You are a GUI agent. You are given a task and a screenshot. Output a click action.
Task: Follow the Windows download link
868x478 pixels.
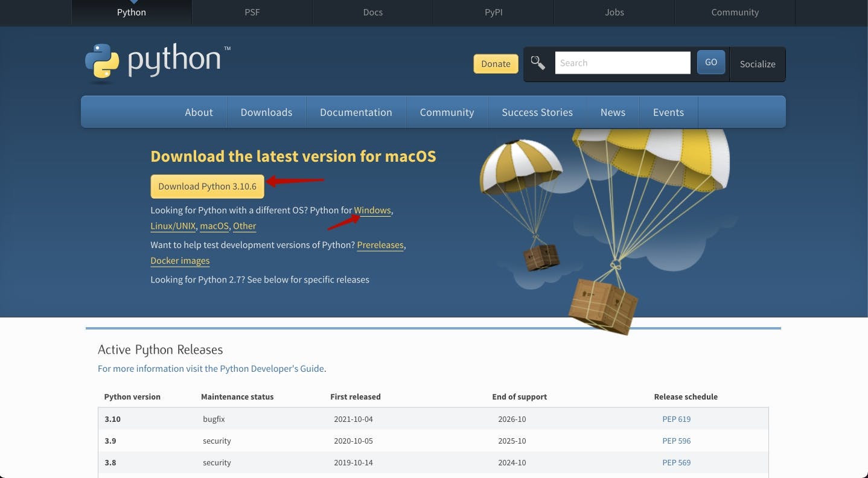[x=372, y=211]
